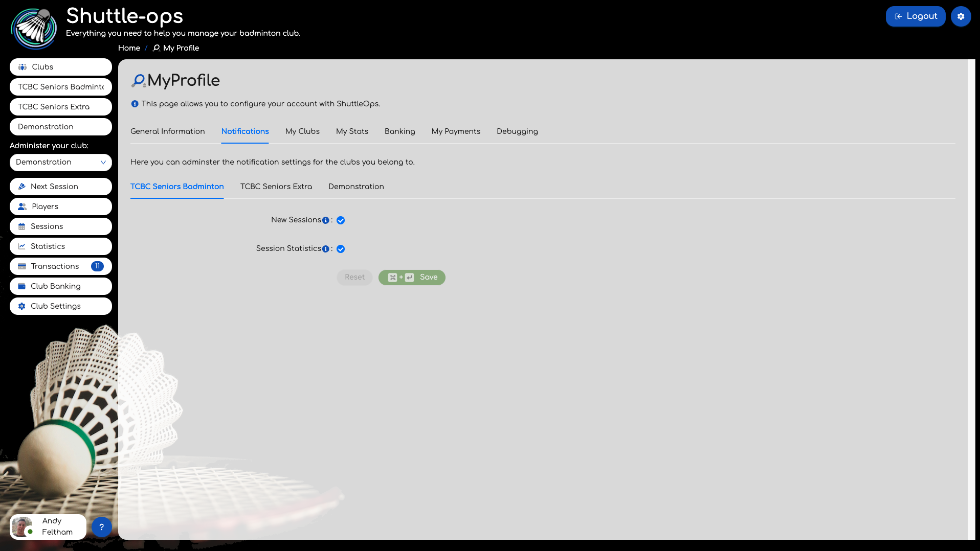Open the My Stats tab
The image size is (980, 551).
352,131
